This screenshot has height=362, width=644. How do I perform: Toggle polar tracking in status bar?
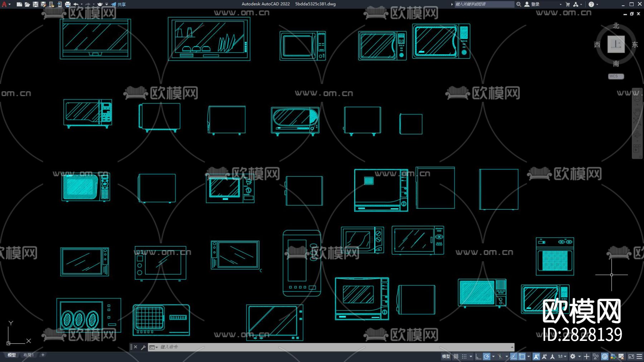[487, 357]
